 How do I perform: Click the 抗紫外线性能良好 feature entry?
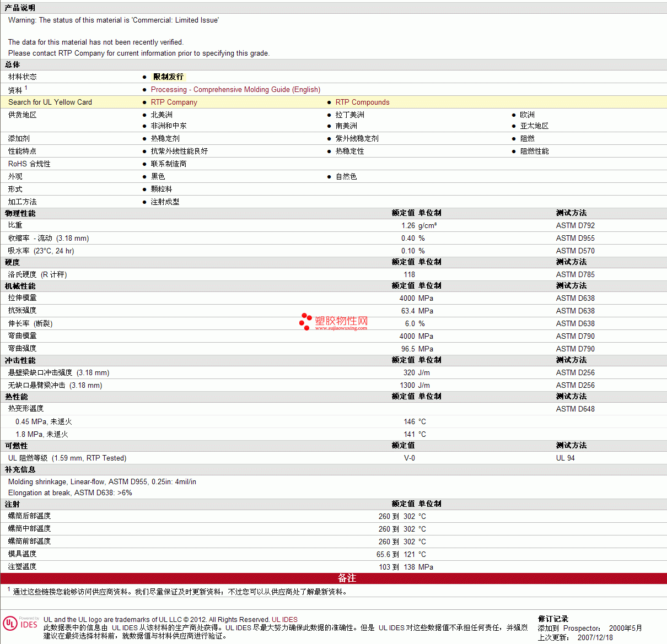tap(180, 151)
